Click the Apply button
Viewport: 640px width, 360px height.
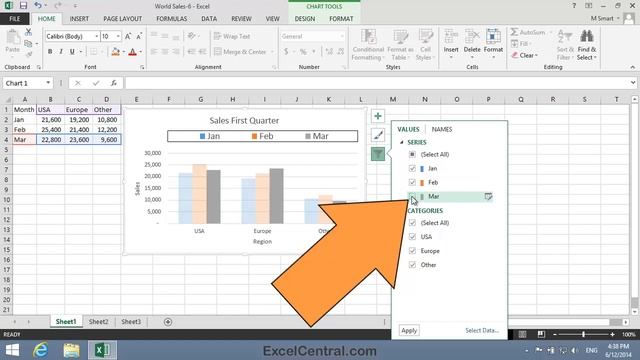(x=409, y=331)
